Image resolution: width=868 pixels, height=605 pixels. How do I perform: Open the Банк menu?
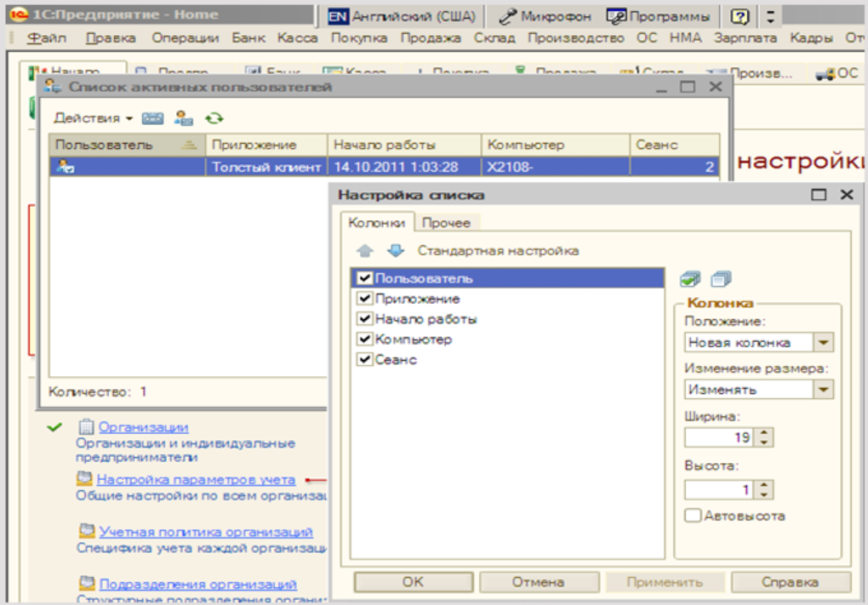tap(248, 38)
